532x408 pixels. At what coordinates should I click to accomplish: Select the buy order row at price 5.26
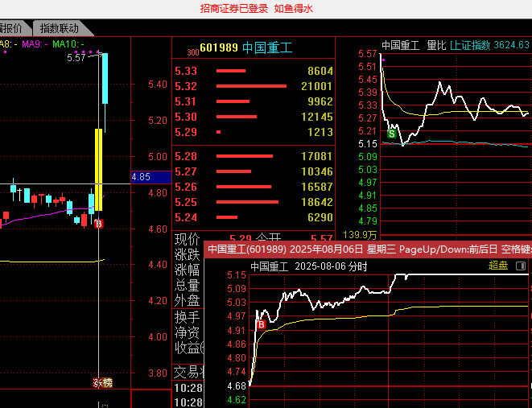pyautogui.click(x=254, y=187)
